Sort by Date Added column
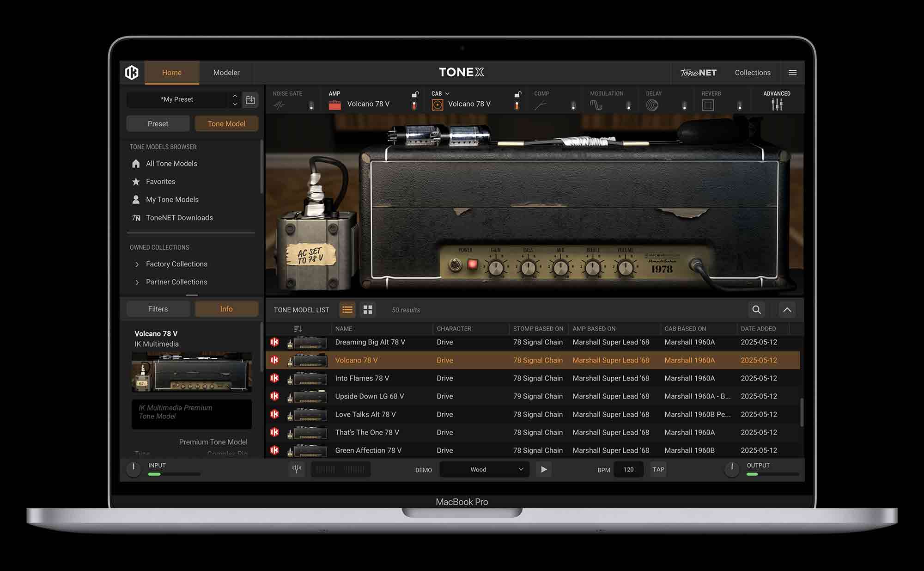Image resolution: width=924 pixels, height=571 pixels. pyautogui.click(x=758, y=329)
